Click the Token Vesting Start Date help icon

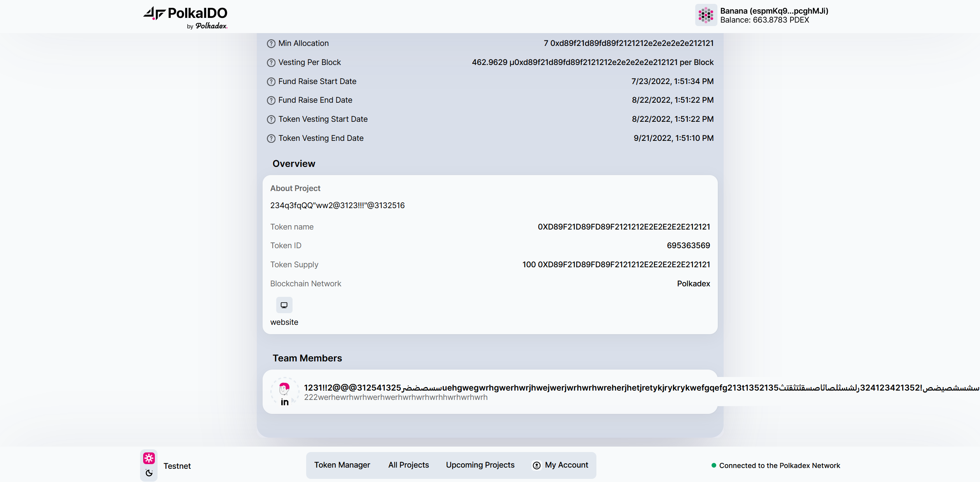[x=271, y=119]
